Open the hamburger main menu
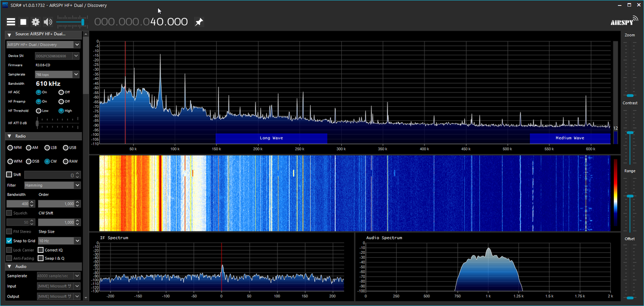The image size is (644, 306). coord(11,22)
